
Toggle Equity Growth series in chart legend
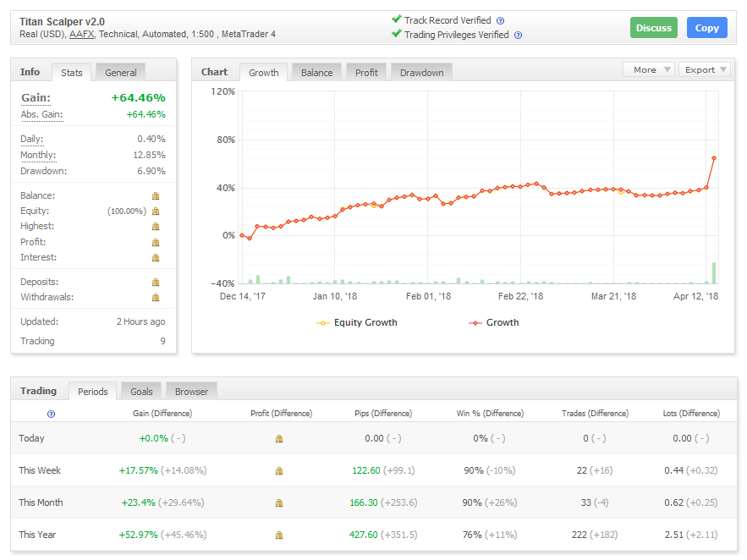tap(357, 322)
